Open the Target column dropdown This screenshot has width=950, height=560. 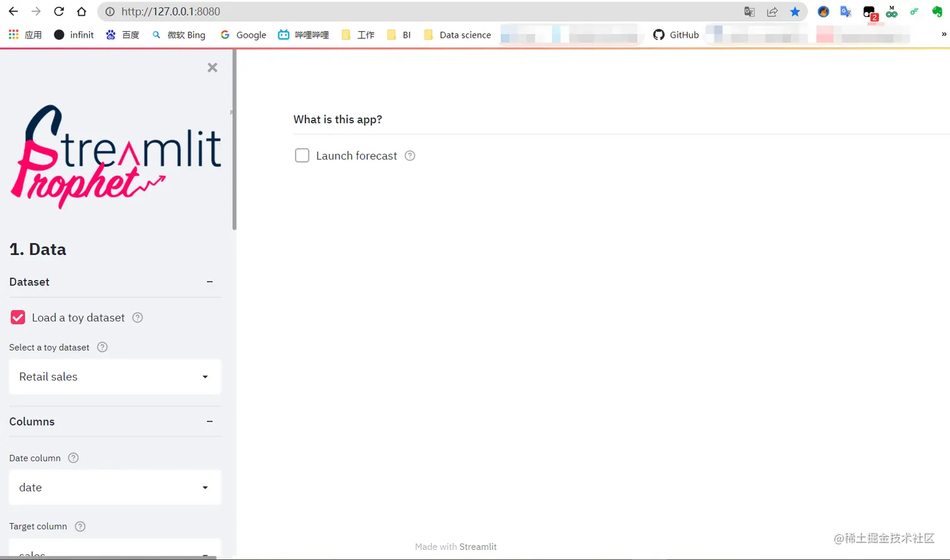pos(115,549)
